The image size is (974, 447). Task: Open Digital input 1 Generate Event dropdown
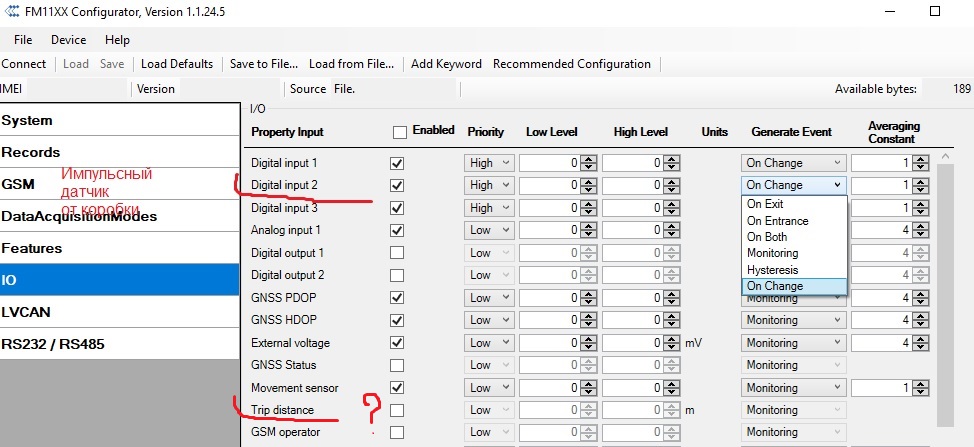pyautogui.click(x=794, y=162)
